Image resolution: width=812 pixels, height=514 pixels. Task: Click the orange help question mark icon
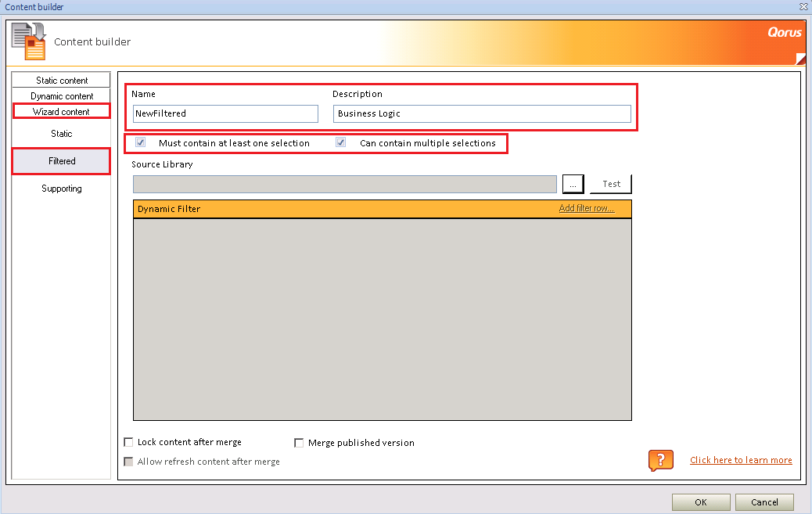[661, 460]
